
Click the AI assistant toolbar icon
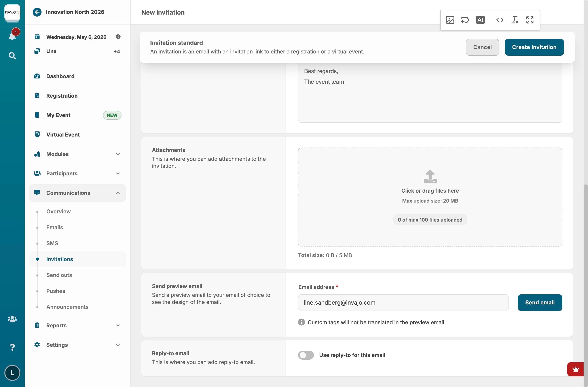tap(480, 20)
